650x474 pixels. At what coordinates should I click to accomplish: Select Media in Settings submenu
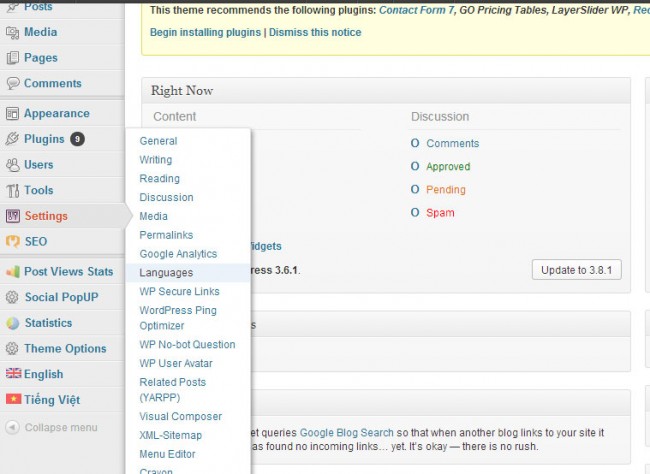pyautogui.click(x=153, y=216)
